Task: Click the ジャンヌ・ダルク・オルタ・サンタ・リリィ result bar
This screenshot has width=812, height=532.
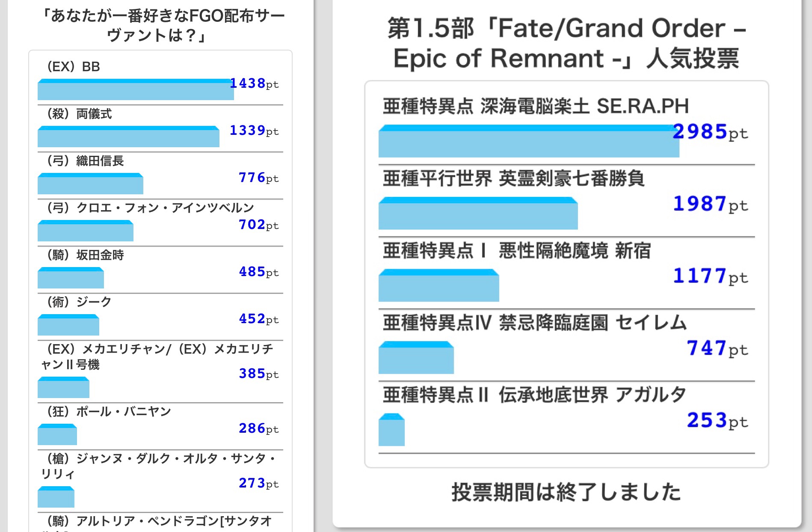Action: click(56, 497)
